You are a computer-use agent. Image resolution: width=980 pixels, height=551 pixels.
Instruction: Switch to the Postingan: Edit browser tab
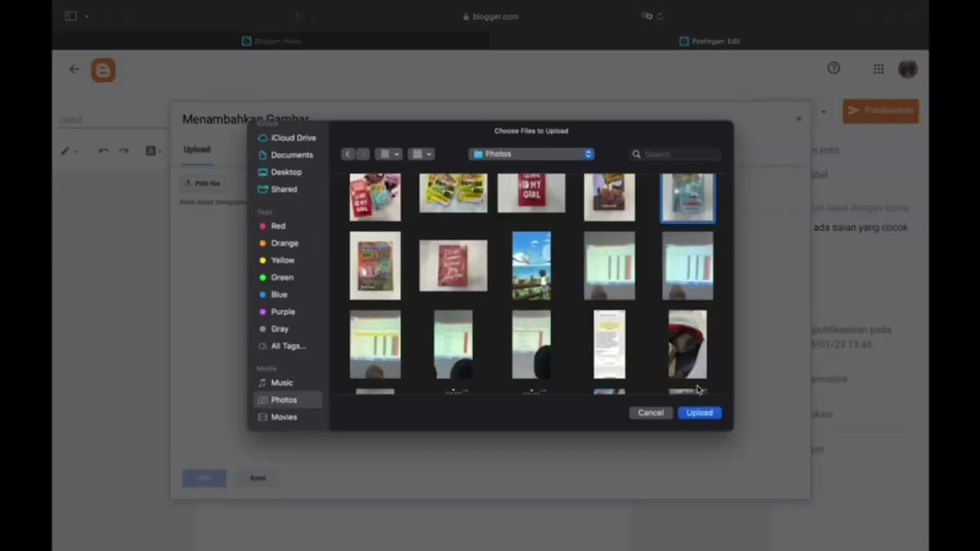(x=710, y=41)
